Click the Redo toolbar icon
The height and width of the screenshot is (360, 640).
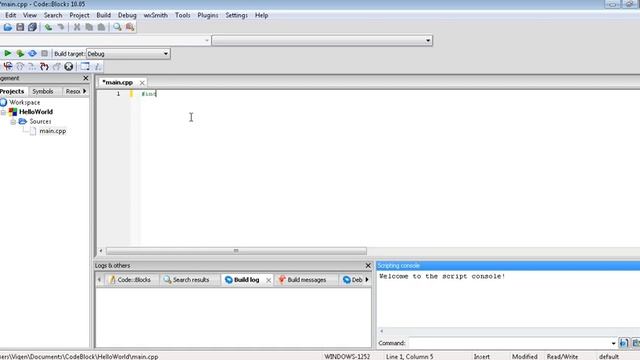[x=60, y=27]
